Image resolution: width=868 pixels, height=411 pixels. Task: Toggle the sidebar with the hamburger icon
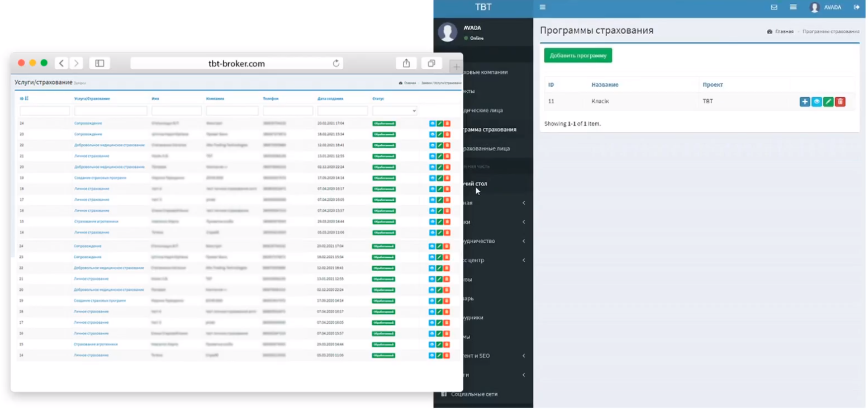pos(542,7)
